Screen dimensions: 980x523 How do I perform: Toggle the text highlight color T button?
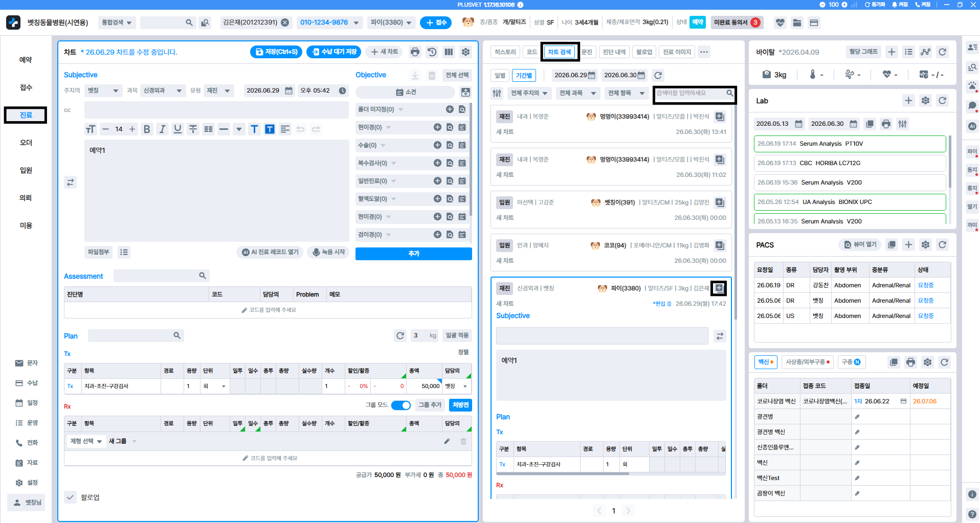coord(270,129)
